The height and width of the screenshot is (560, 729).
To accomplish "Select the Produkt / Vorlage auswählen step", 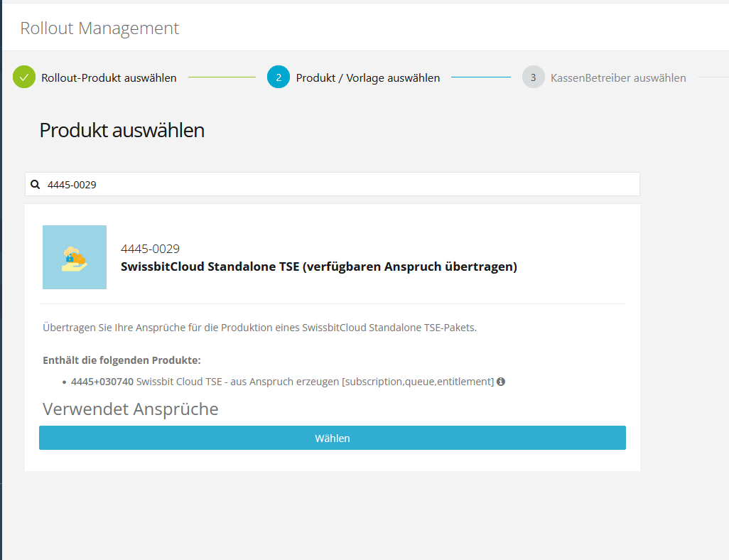I will coord(367,78).
